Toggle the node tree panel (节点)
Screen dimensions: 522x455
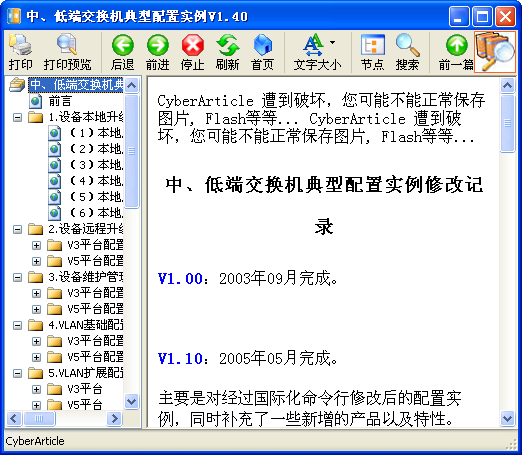tap(372, 53)
